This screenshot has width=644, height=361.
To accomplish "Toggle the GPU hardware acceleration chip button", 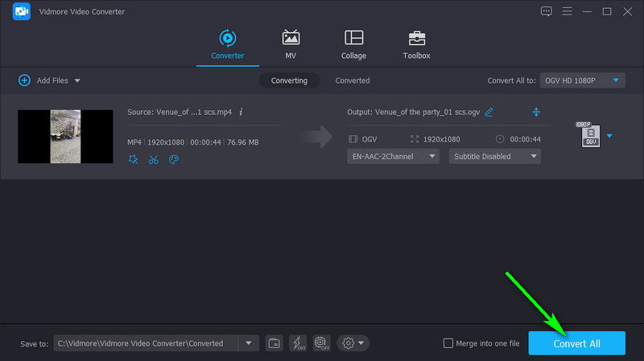I will pyautogui.click(x=320, y=343).
